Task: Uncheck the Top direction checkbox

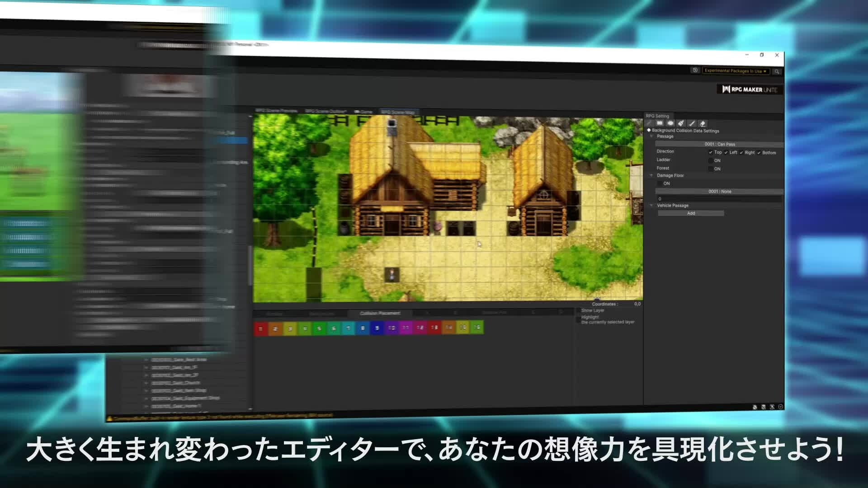Action: pos(711,152)
